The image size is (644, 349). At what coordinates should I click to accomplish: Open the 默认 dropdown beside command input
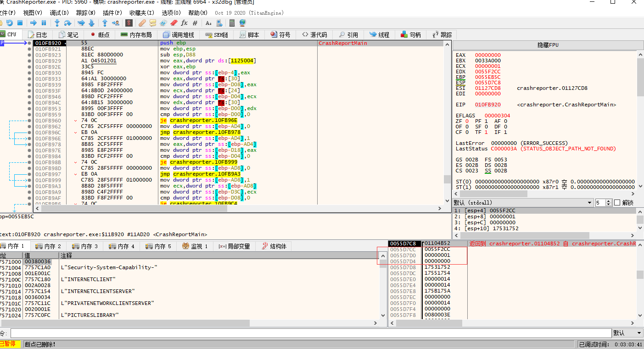click(x=627, y=333)
